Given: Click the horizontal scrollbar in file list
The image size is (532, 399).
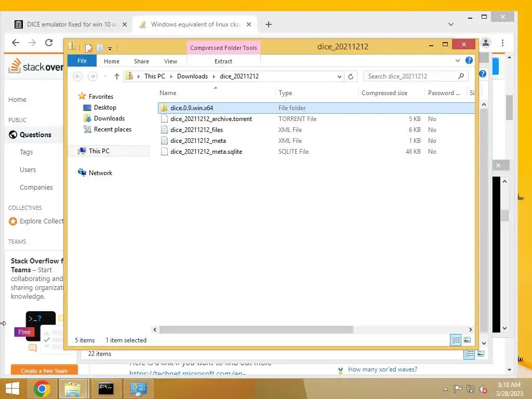Looking at the screenshot, I should pyautogui.click(x=256, y=329).
